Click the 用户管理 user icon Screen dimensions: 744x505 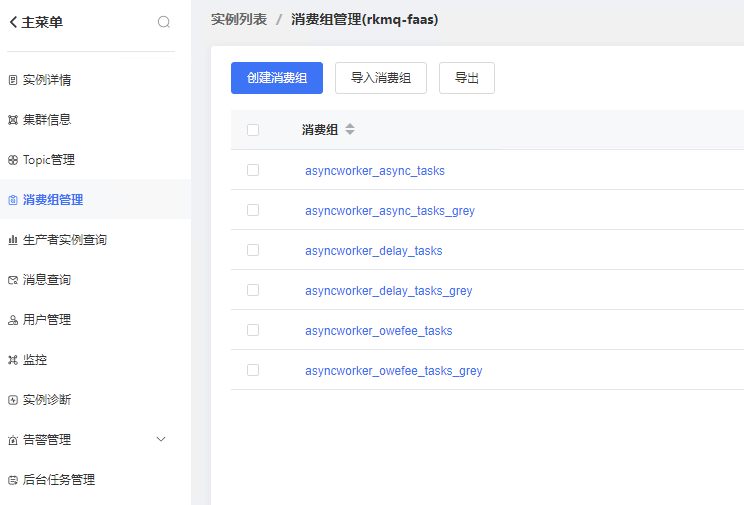pos(13,320)
